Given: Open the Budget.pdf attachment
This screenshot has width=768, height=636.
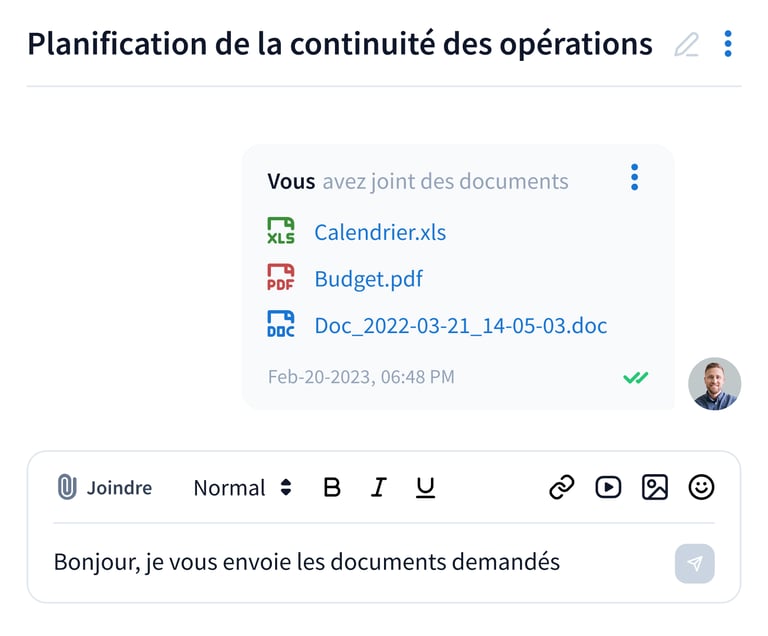Looking at the screenshot, I should [368, 279].
